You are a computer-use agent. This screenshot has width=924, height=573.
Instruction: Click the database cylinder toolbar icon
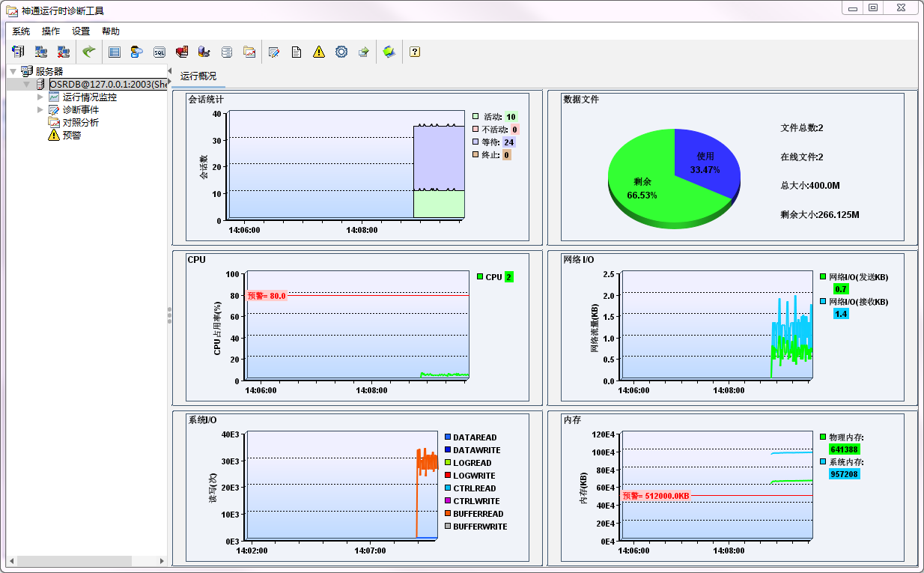click(x=227, y=52)
